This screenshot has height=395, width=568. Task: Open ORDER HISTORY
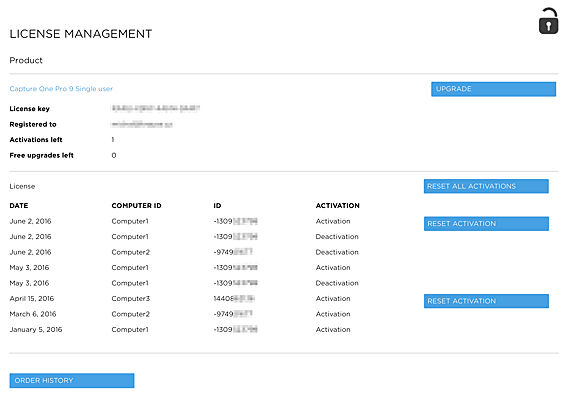tap(72, 381)
